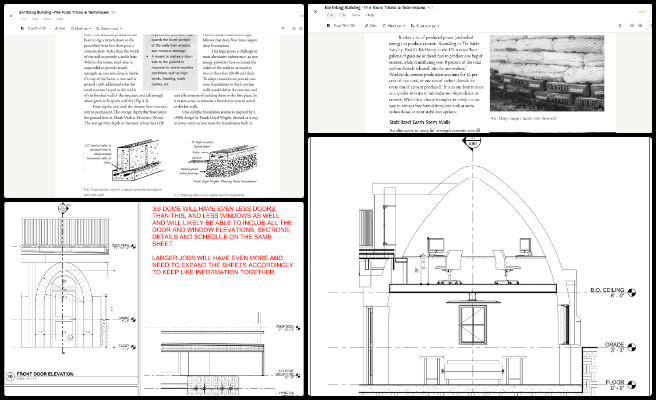
Task: Click PDF badge beside foundation-diagrams window title
Action: (x=113, y=12)
